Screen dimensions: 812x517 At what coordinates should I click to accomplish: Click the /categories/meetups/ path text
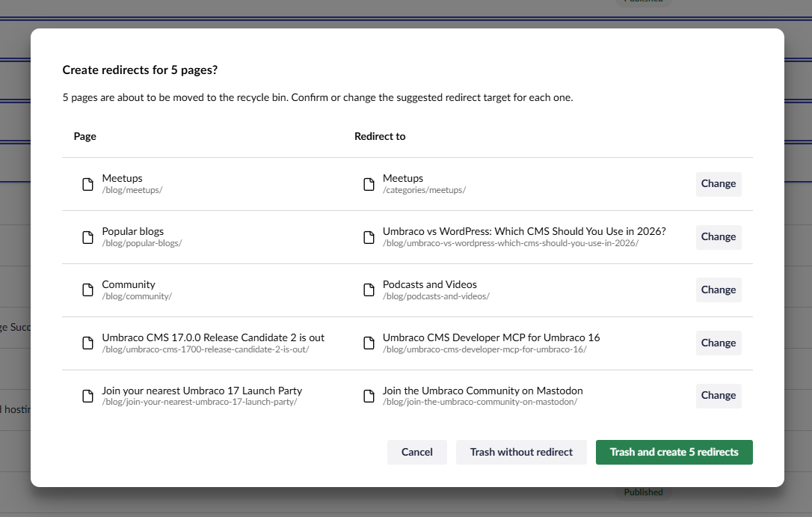point(424,190)
